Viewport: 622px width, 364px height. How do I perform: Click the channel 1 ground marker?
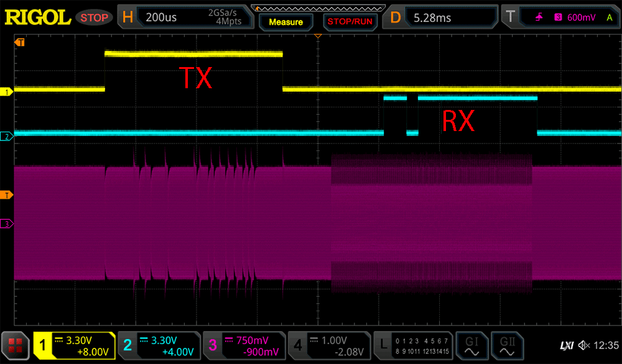click(7, 92)
